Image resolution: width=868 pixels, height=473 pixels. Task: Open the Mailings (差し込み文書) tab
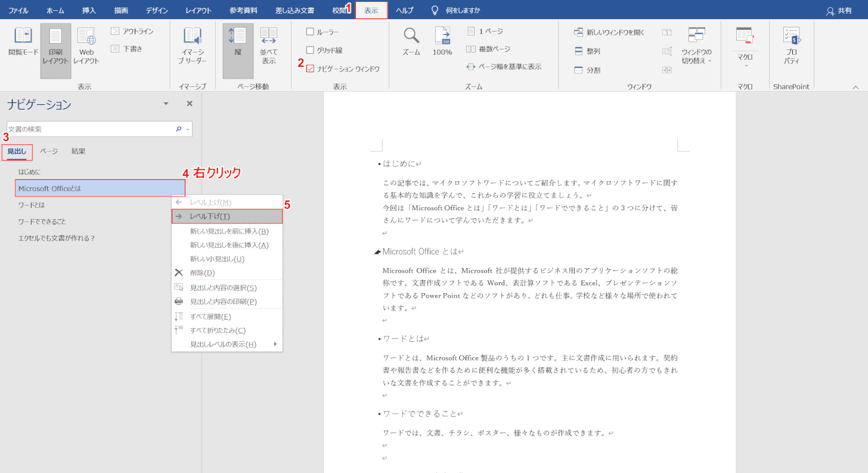[294, 11]
